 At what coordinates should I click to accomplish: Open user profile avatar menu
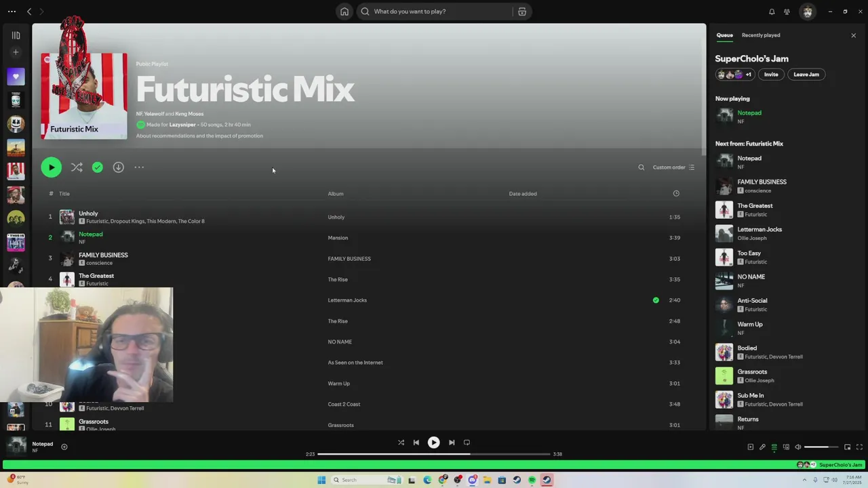[x=808, y=12]
